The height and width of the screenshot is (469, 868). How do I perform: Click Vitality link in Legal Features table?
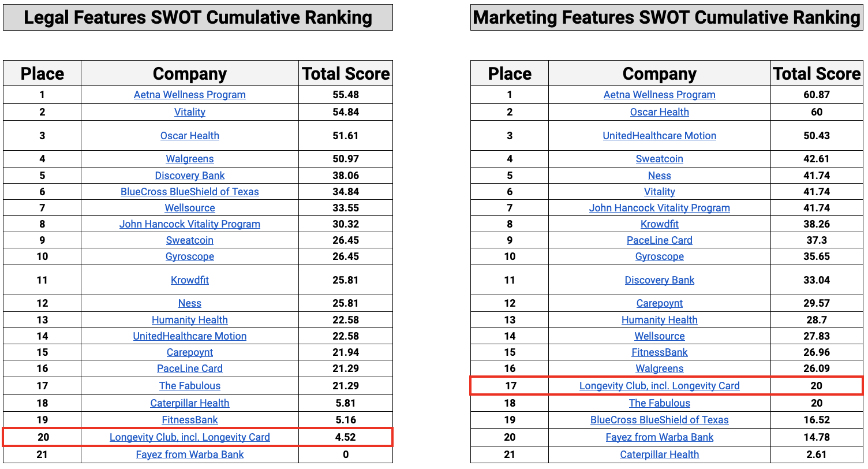point(189,112)
